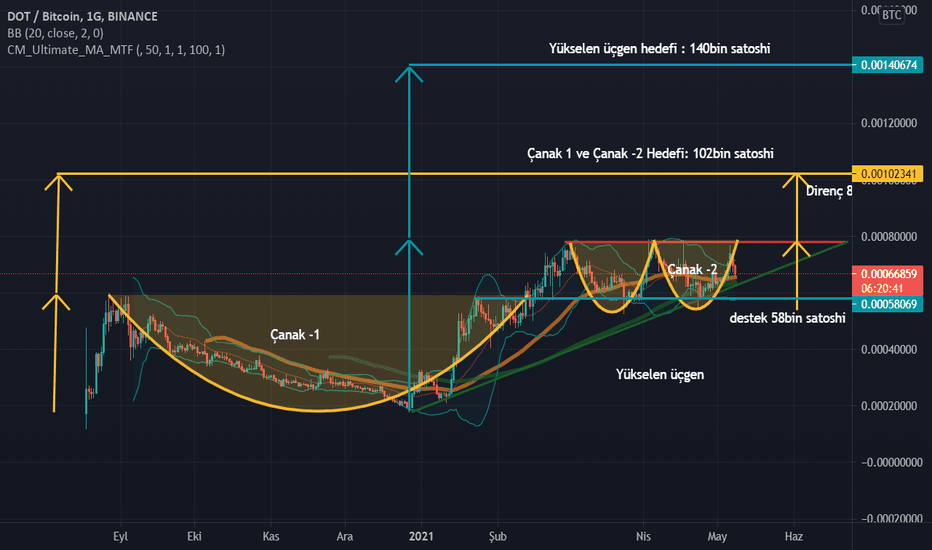Click the Haz month on time axis
The width and height of the screenshot is (932, 550).
point(794,536)
